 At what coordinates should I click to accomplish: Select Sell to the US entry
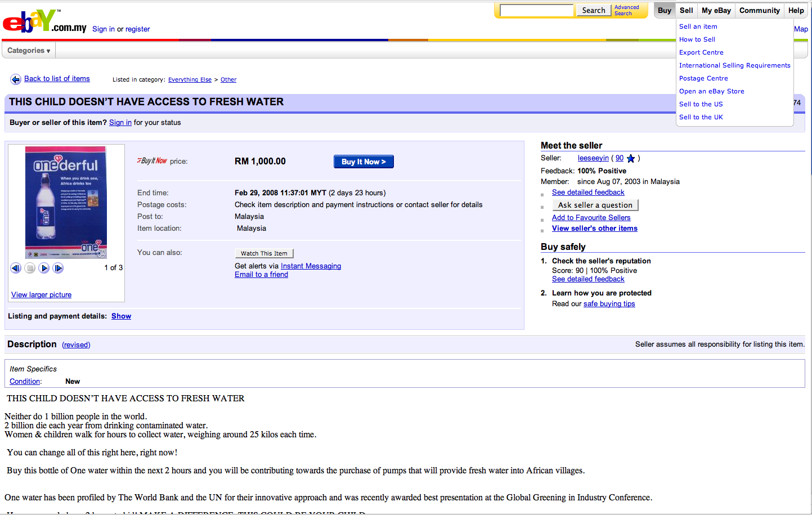point(701,104)
